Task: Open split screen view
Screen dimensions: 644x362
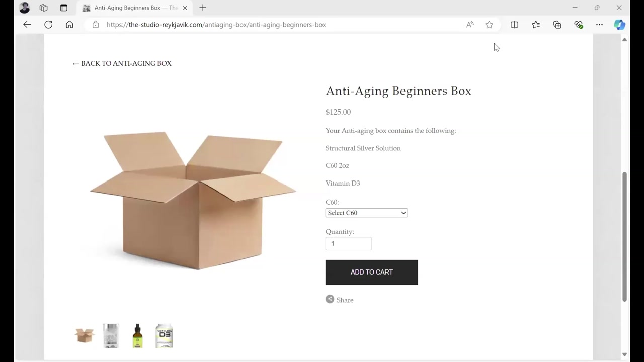Action: (514, 25)
